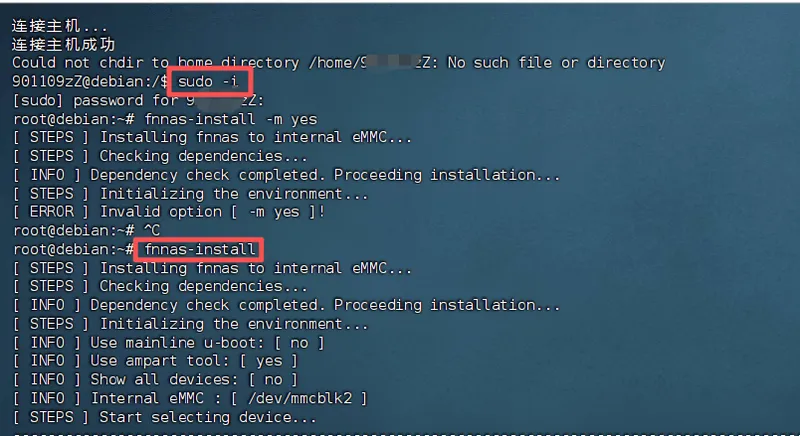Screen dimensions: 800x436
Task: Click the Could not chdir message
Action: point(339,63)
